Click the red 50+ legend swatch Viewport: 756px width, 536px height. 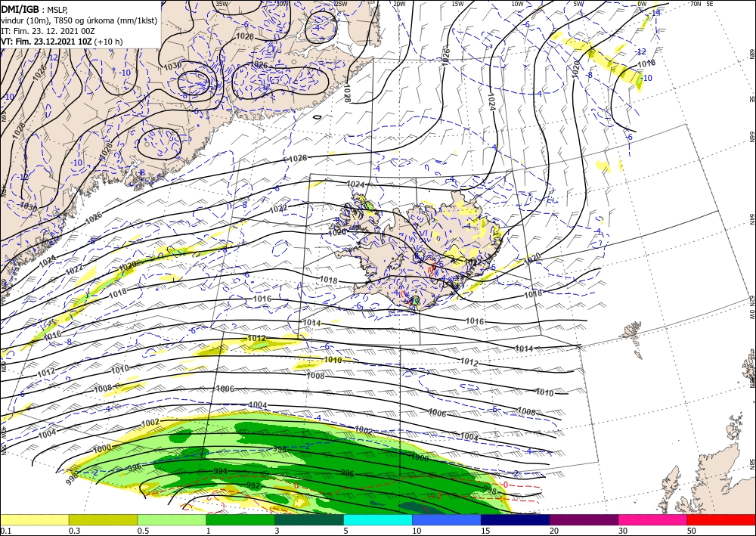pos(721,520)
